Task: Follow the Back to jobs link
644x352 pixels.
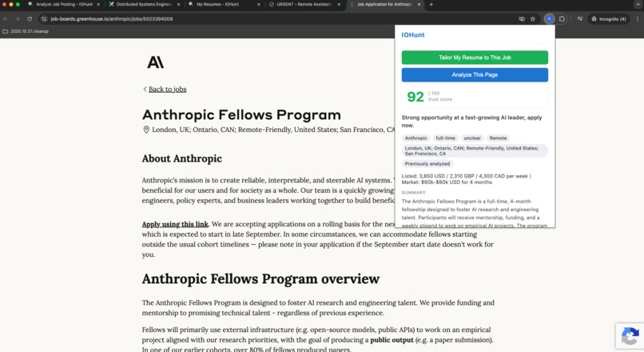Action: click(x=167, y=90)
